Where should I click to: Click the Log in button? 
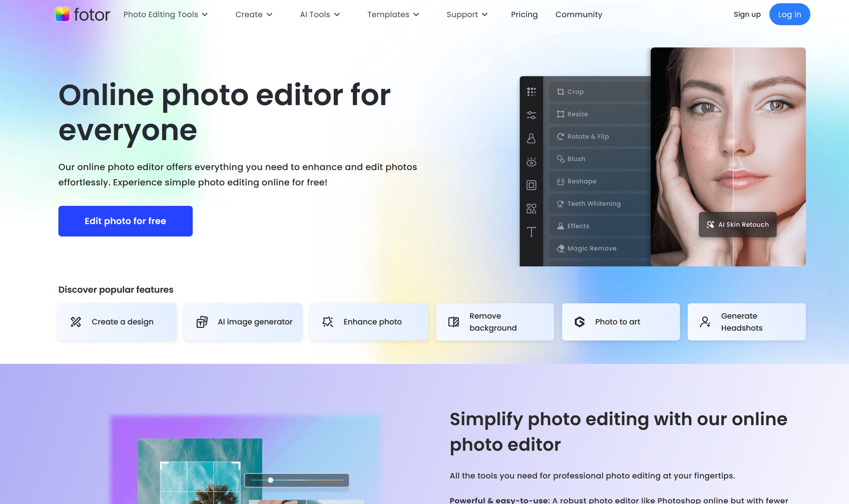click(790, 14)
